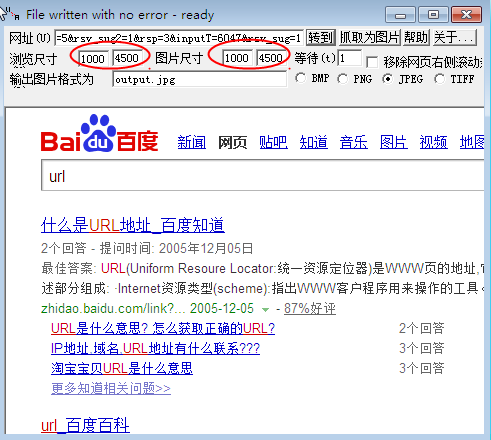Select the JPEG format radio button
This screenshot has width=491, height=440.
(x=387, y=79)
